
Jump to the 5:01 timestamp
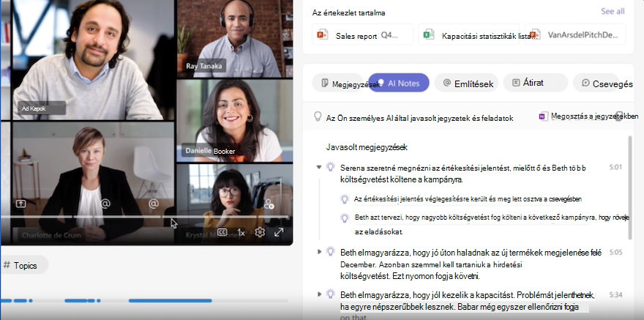[x=615, y=167]
